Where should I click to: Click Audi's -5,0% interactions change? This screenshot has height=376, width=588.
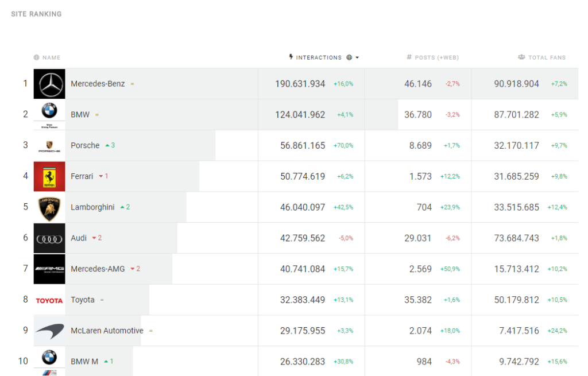click(x=346, y=238)
